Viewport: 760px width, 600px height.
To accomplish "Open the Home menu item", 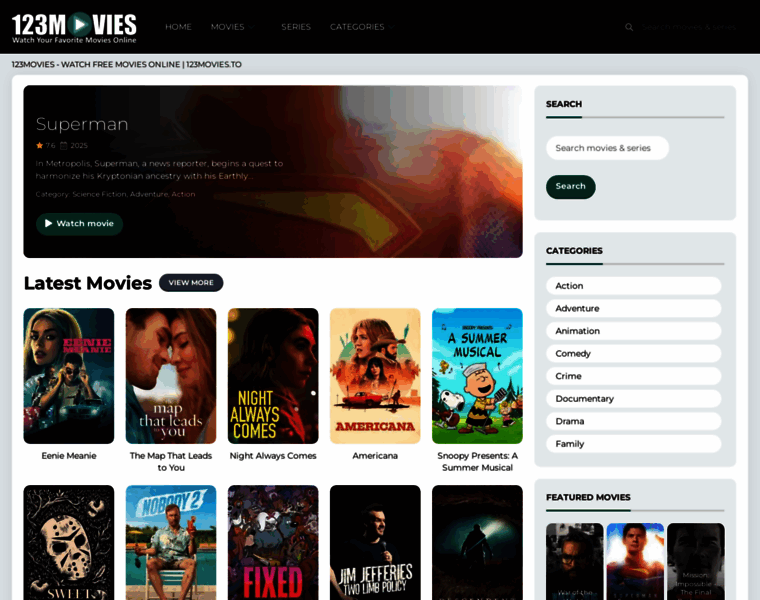I will tap(178, 27).
